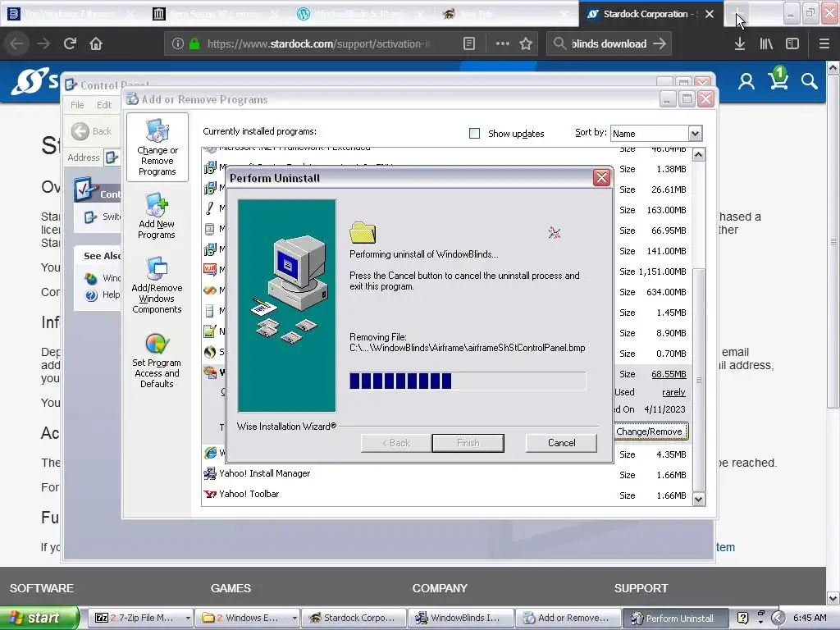Close the Stardock Corporation browser tab
Screen dimensions: 840x630
tap(710, 14)
